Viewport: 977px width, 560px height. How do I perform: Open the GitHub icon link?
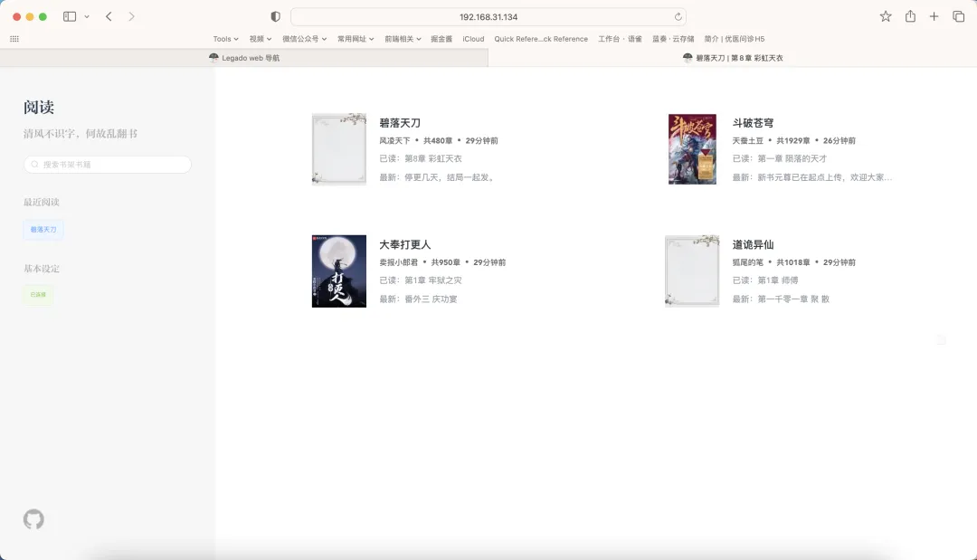click(x=33, y=519)
